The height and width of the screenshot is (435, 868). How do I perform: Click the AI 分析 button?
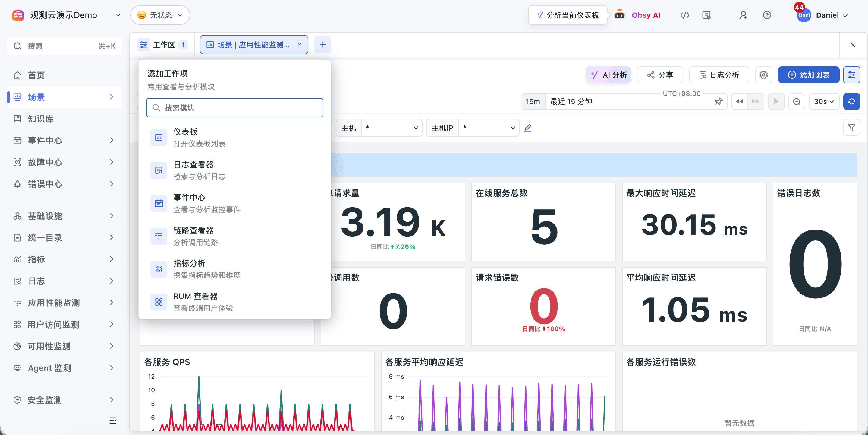pos(609,75)
